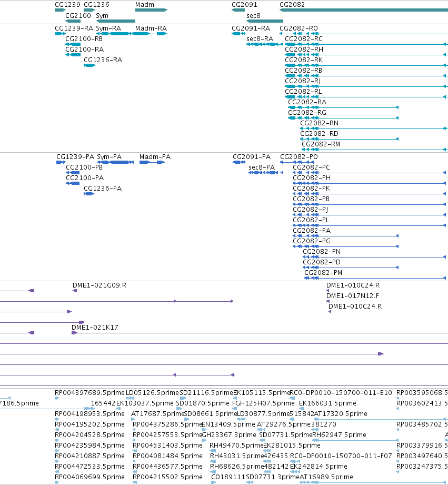
Task: Click the CG2082-RG transcript label
Action: (307, 113)
